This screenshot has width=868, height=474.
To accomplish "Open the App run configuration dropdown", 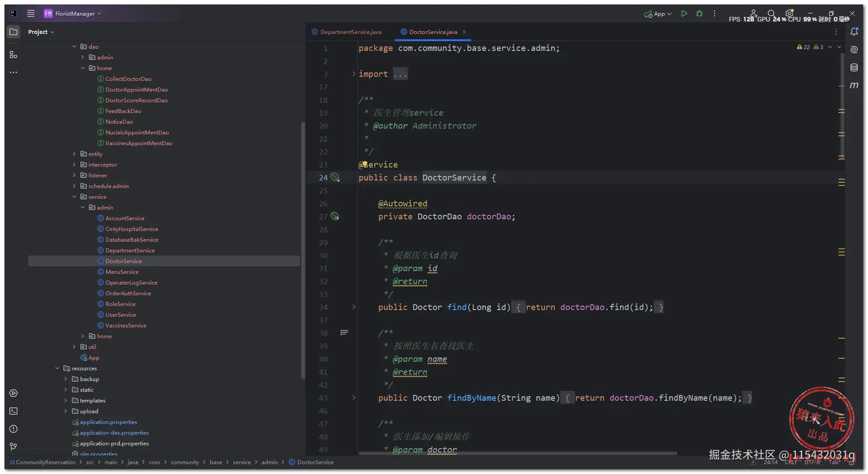I will click(658, 14).
